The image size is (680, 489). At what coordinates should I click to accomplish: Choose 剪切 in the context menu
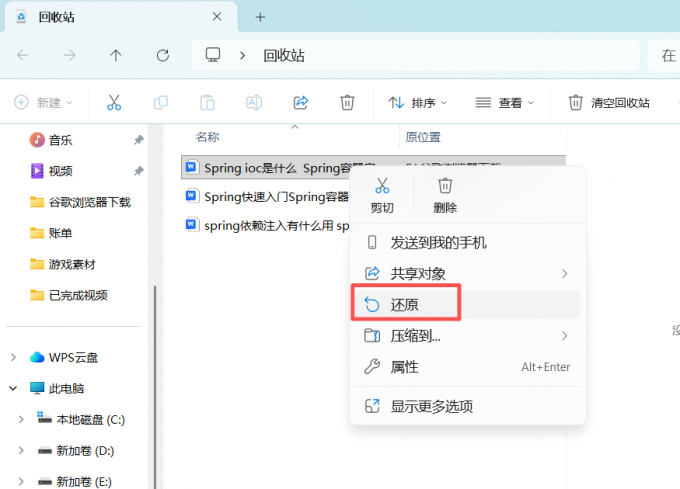coord(382,195)
